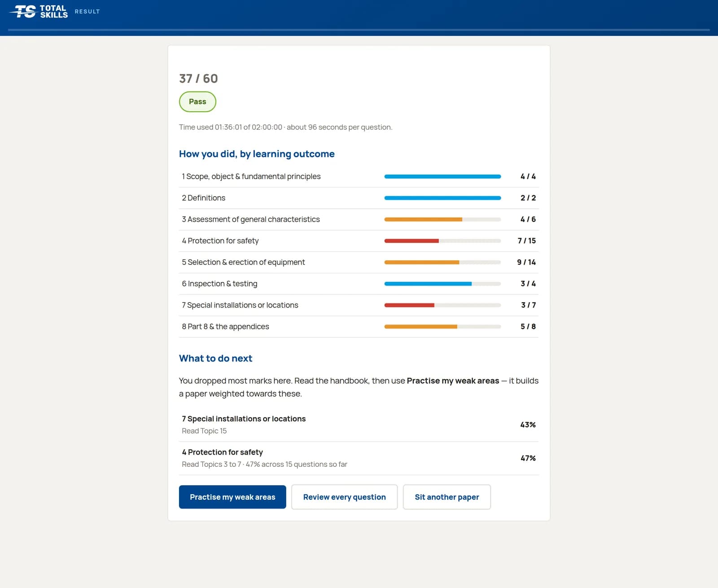718x588 pixels.
Task: Click the 43% weak-area percentage
Action: coord(528,425)
